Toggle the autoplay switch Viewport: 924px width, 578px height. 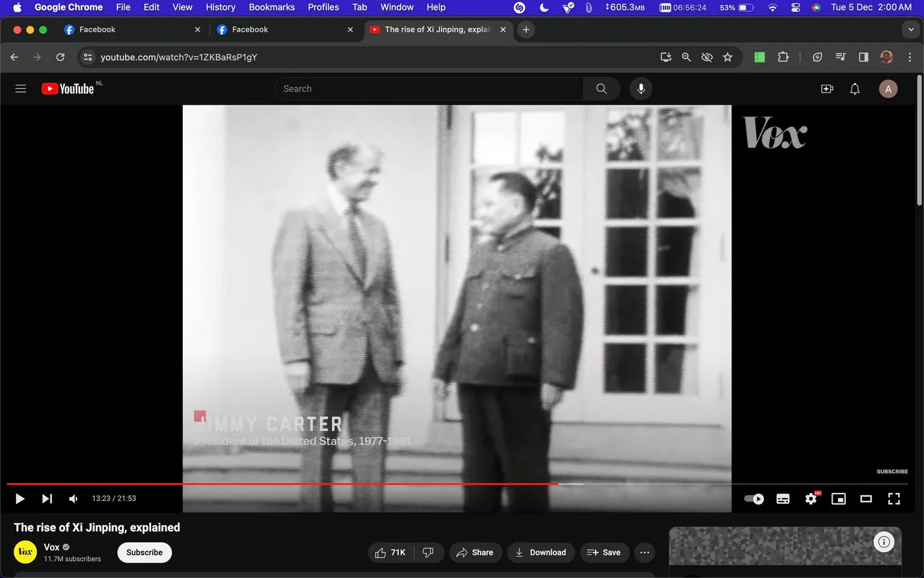754,499
